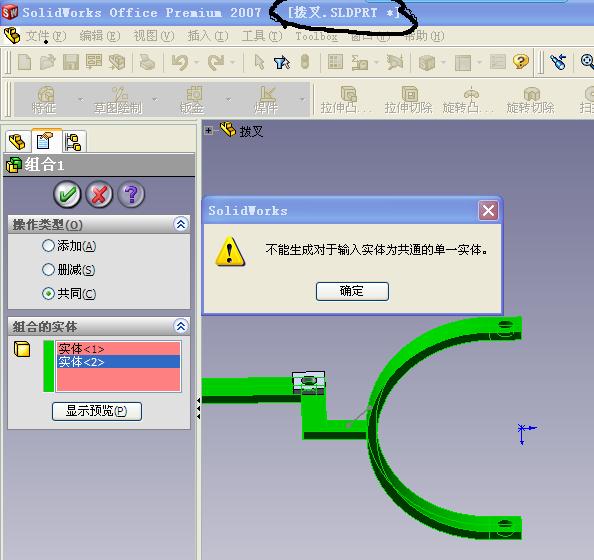Switch to the FeatureManager design tree tab
Screen dimensions: 594x560
pyautogui.click(x=17, y=142)
